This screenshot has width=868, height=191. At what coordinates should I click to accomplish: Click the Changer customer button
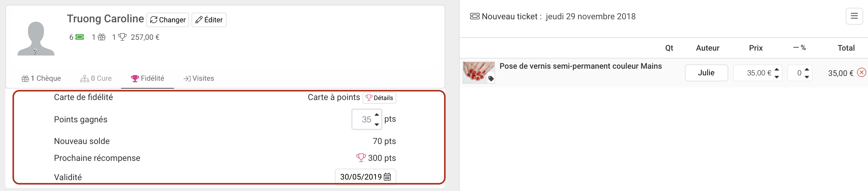coord(168,20)
